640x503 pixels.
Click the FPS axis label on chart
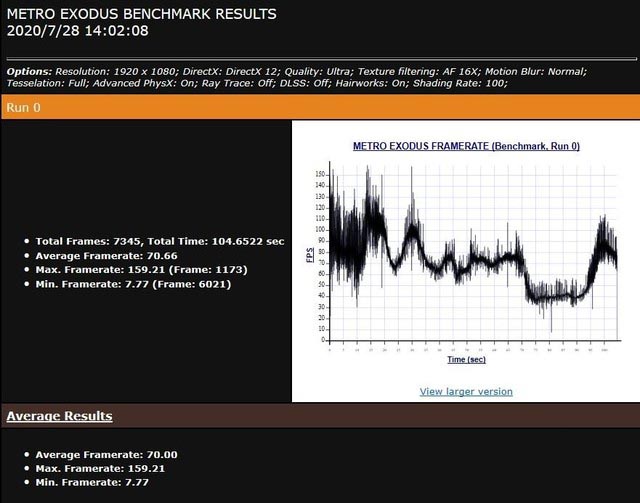308,257
